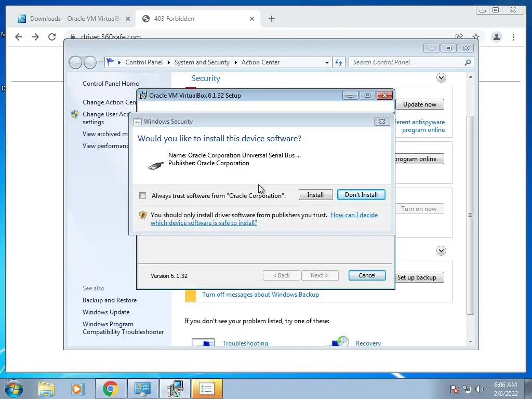Screen dimensions: 532x399
Task: Click the Troubleshooting icon in Action Center
Action: pos(203,342)
